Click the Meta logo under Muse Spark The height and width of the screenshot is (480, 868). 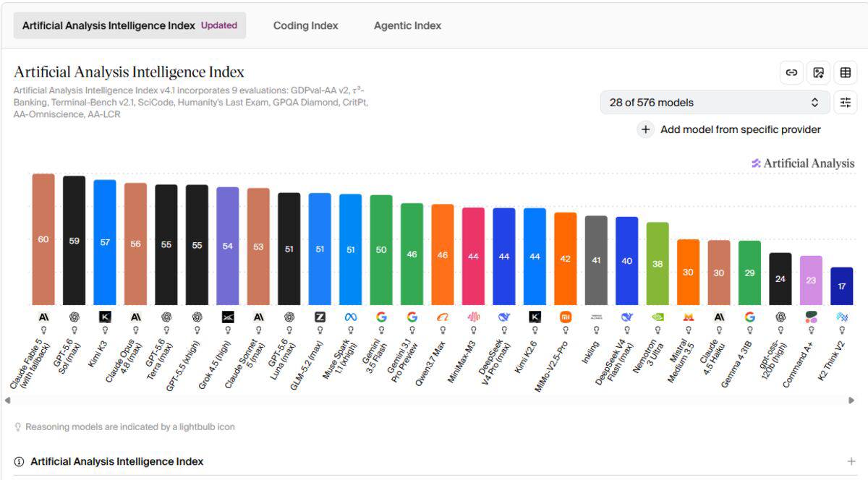(x=351, y=317)
